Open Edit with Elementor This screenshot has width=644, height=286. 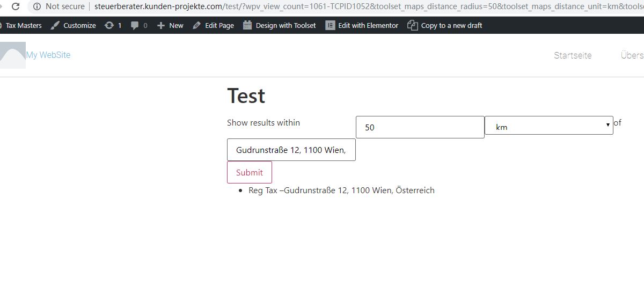pyautogui.click(x=362, y=25)
